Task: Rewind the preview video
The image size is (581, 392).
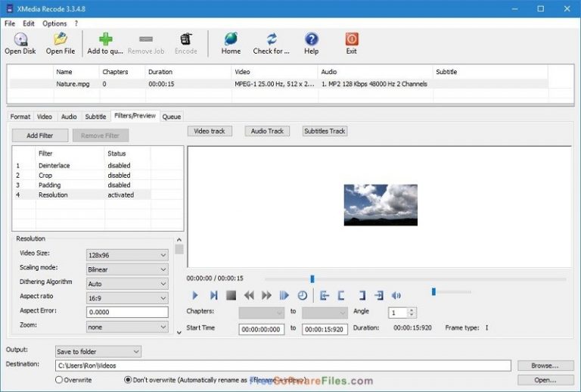Action: click(x=249, y=295)
